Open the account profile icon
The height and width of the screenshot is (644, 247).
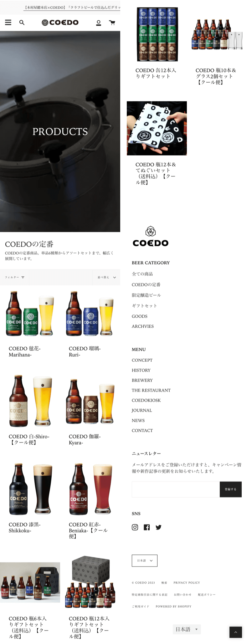(99, 23)
